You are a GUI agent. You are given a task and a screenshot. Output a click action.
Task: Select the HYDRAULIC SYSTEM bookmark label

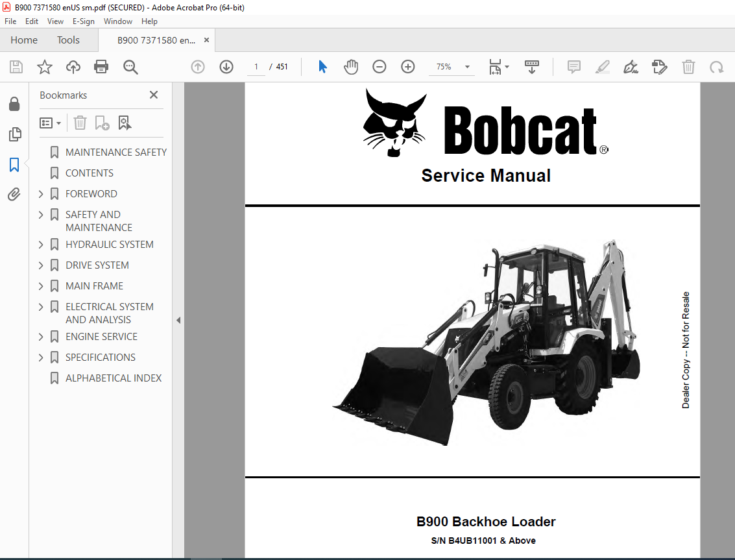(x=109, y=245)
